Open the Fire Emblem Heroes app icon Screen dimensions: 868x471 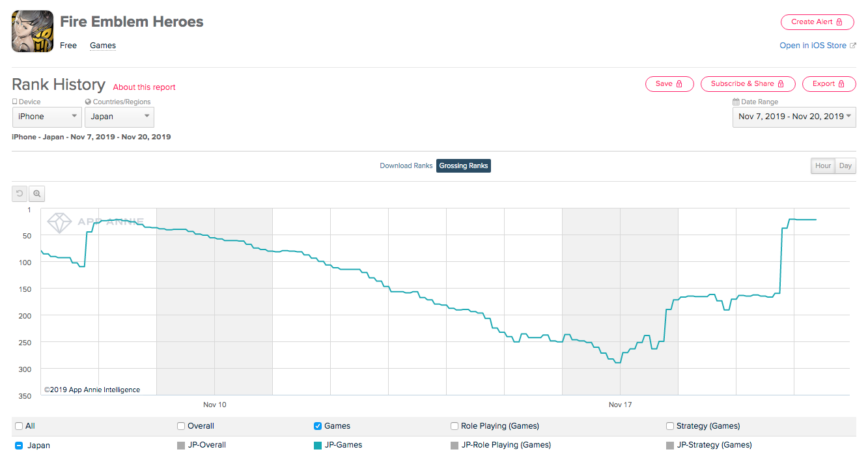[x=33, y=31]
